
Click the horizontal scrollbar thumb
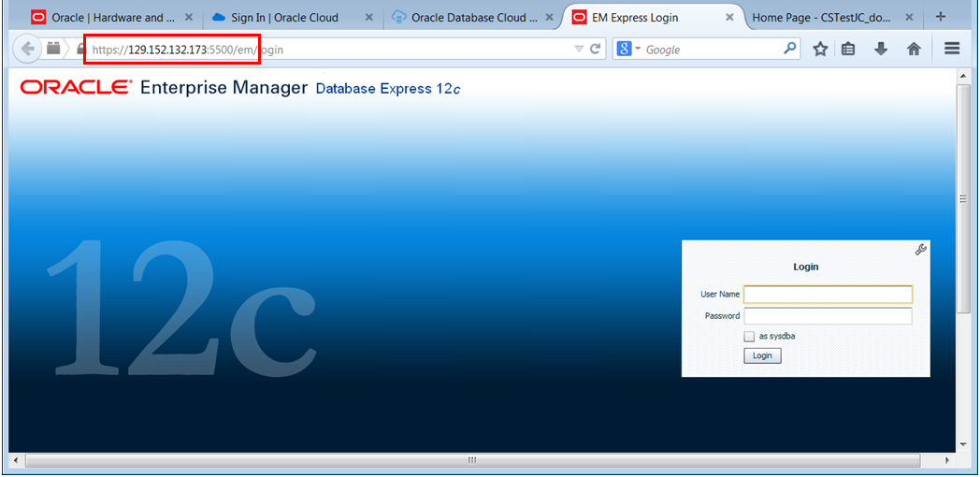coord(472,460)
